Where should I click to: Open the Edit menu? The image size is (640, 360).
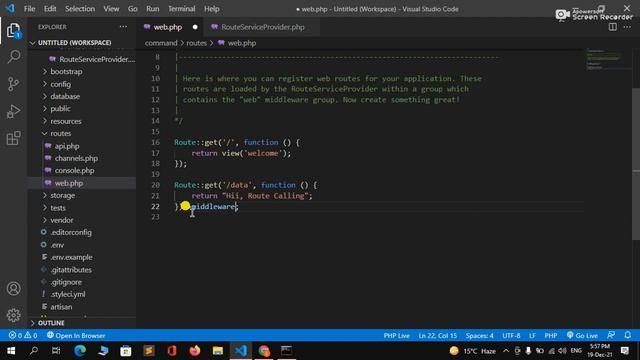50,9
